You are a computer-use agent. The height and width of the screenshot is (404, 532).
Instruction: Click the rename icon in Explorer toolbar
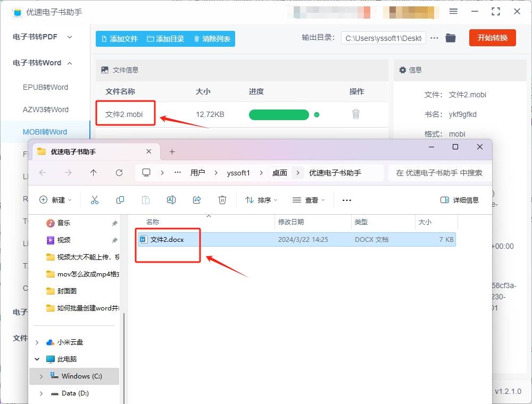[x=171, y=200]
